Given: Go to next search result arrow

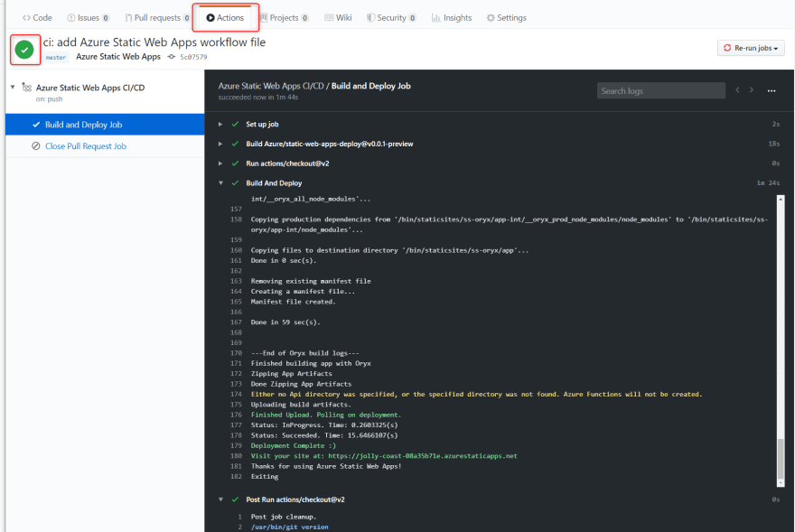Looking at the screenshot, I should click(x=751, y=90).
